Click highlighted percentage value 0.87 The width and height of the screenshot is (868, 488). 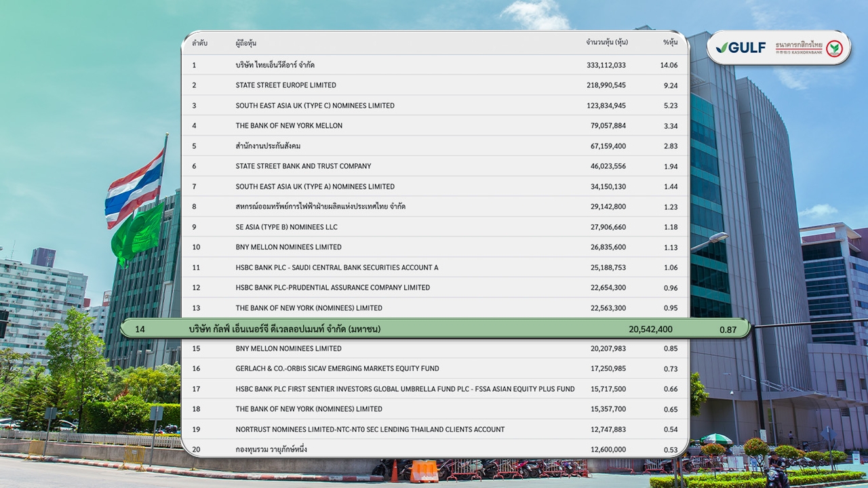point(728,329)
